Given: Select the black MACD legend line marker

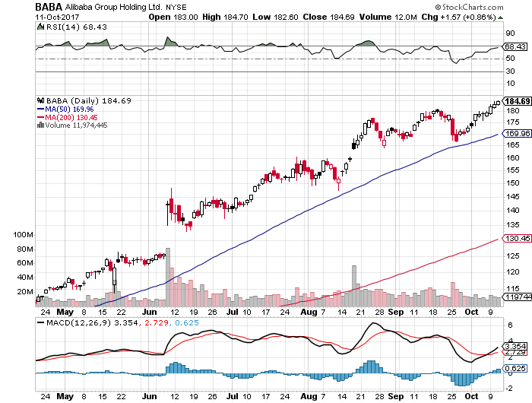Looking at the screenshot, I should click(x=40, y=323).
